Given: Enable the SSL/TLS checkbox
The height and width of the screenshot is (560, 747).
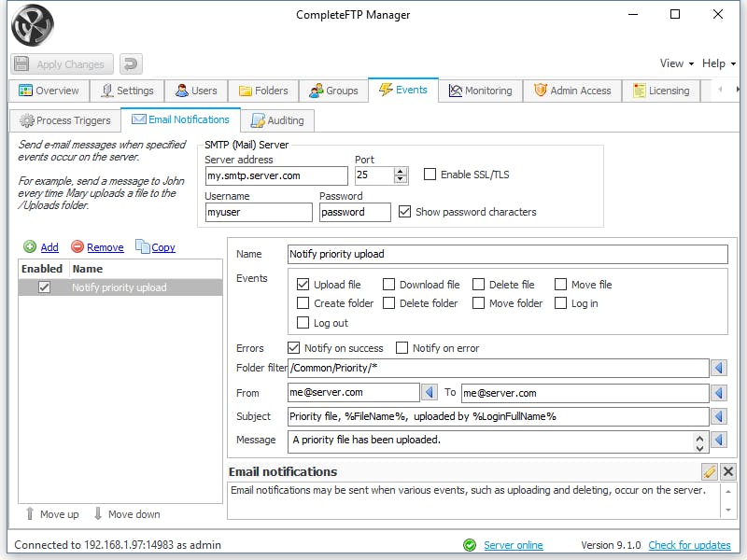Looking at the screenshot, I should pos(430,175).
